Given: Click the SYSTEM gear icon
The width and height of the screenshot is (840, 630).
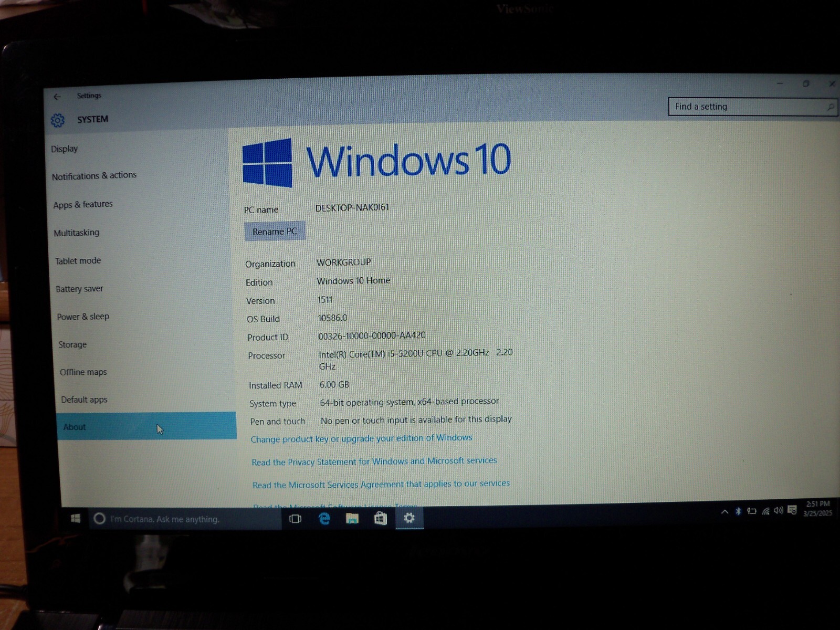Looking at the screenshot, I should point(58,120).
